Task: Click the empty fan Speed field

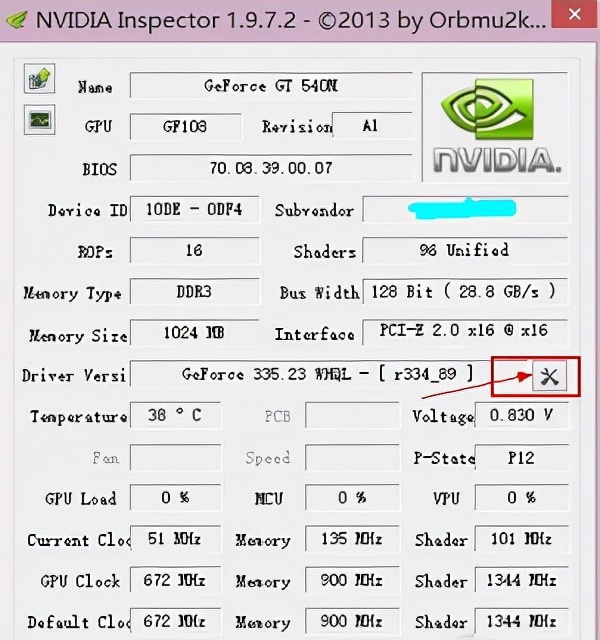Action: 352,458
